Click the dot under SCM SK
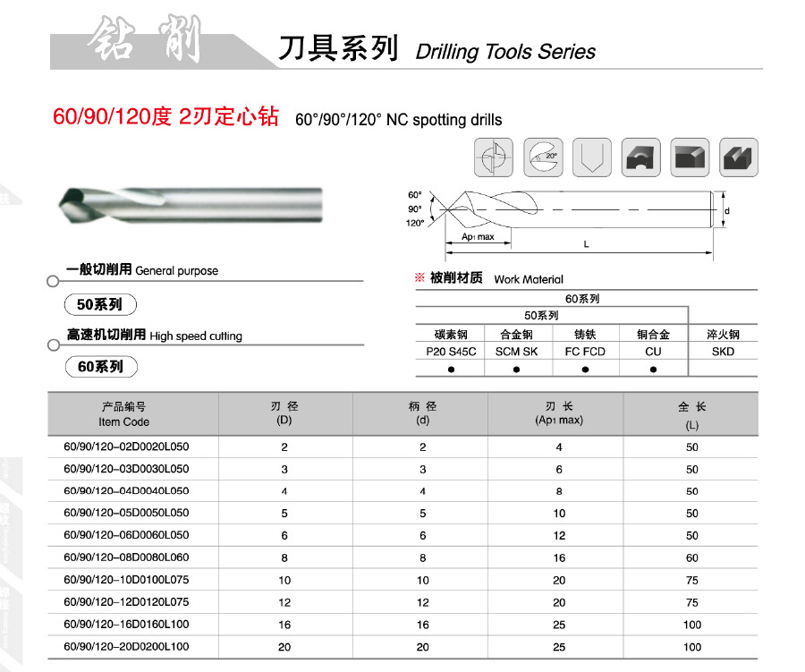This screenshot has height=672, width=805. point(516,369)
